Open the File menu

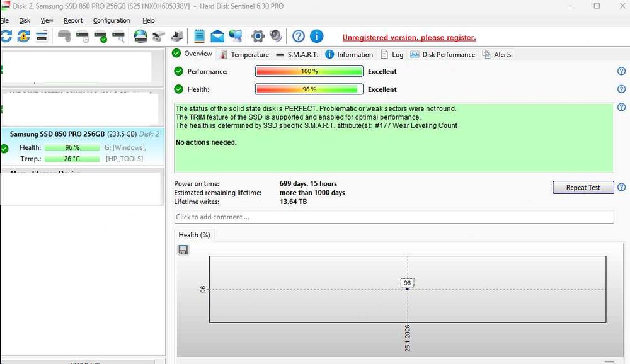coord(4,20)
